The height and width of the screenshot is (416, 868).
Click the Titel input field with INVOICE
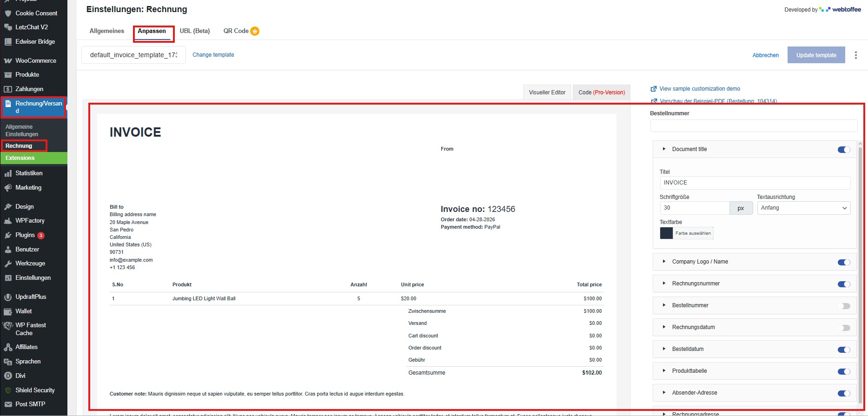coord(755,183)
